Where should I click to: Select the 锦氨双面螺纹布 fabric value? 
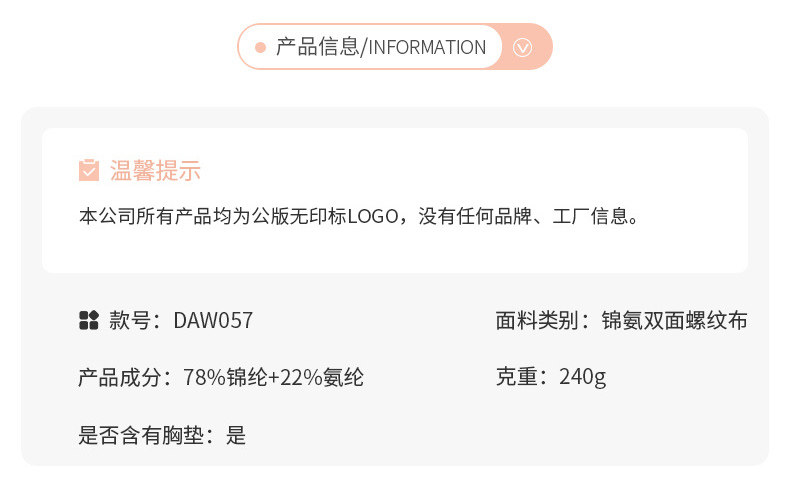[674, 321]
